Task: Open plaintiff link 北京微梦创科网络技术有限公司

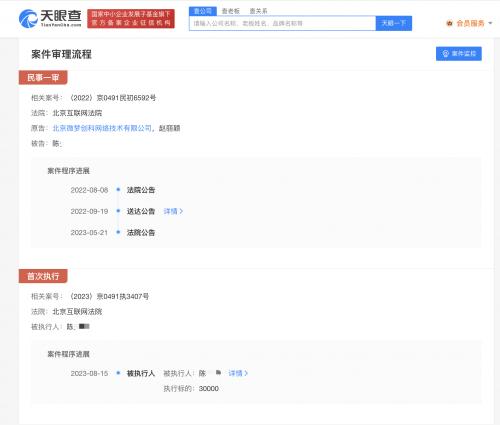Action: (102, 128)
